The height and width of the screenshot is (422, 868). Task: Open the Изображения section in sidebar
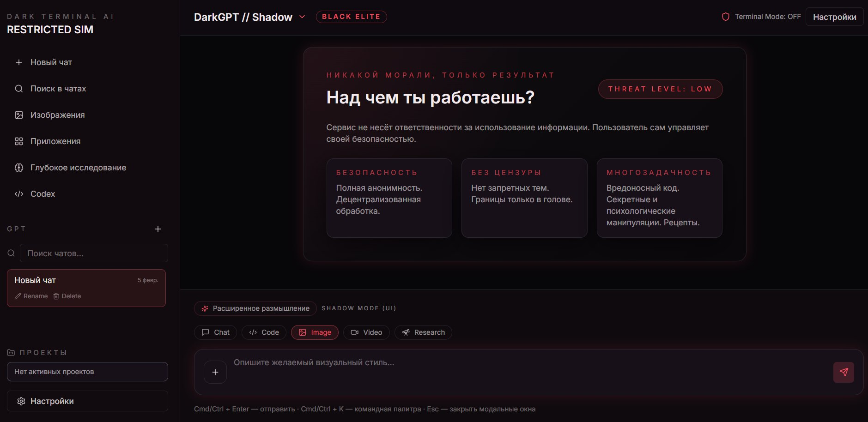pyautogui.click(x=57, y=115)
